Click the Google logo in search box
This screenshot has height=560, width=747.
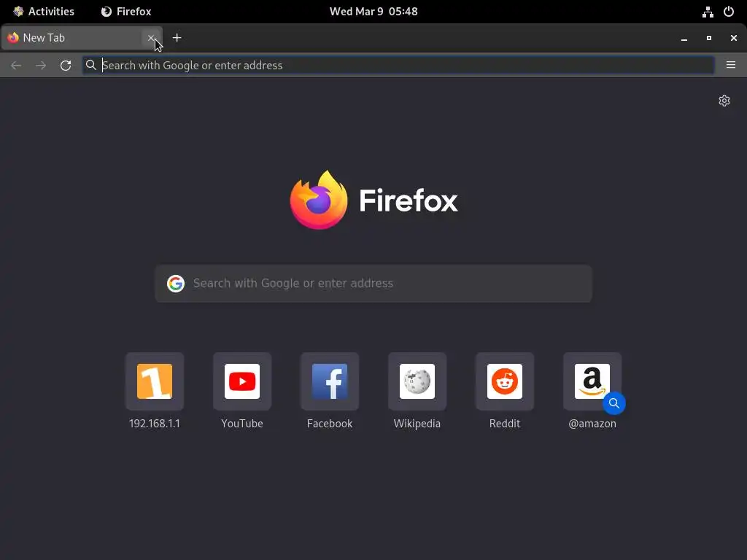coord(176,284)
